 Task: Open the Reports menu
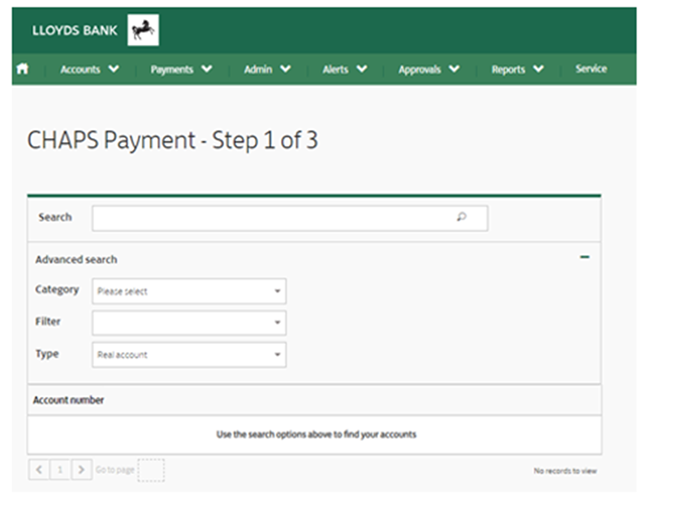pos(517,69)
